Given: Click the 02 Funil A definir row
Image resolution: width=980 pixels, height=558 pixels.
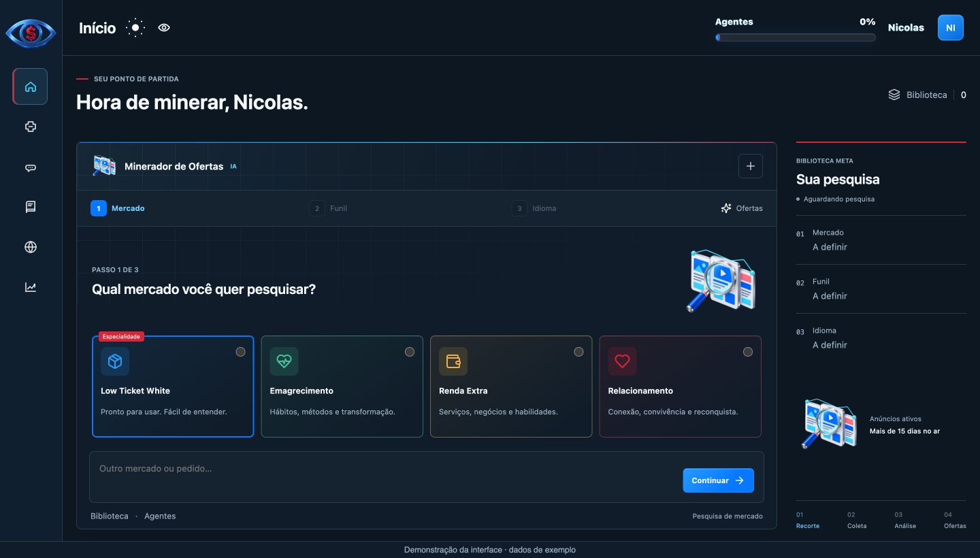Looking at the screenshot, I should (x=881, y=289).
